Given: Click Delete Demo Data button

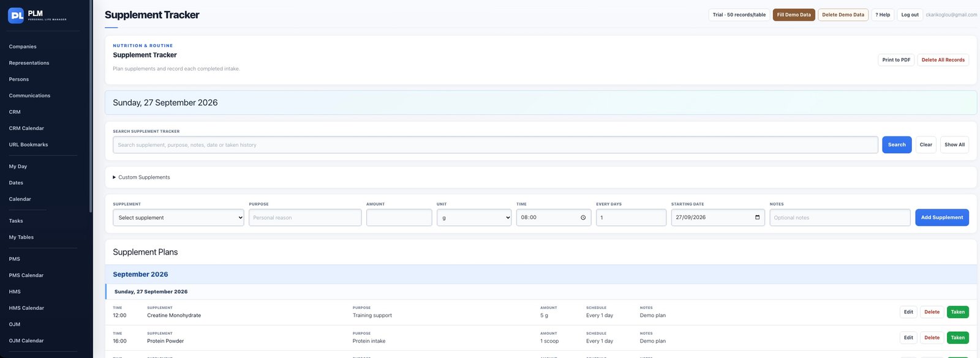Looking at the screenshot, I should [843, 15].
